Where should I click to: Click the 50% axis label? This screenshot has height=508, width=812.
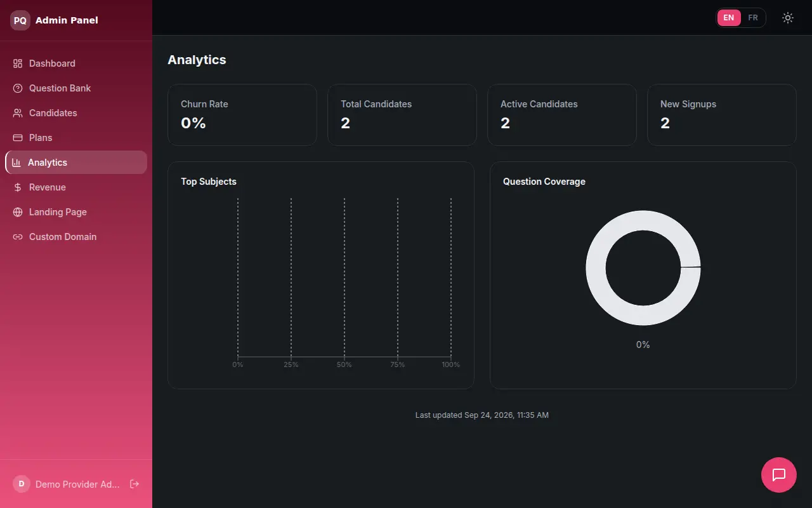click(344, 364)
